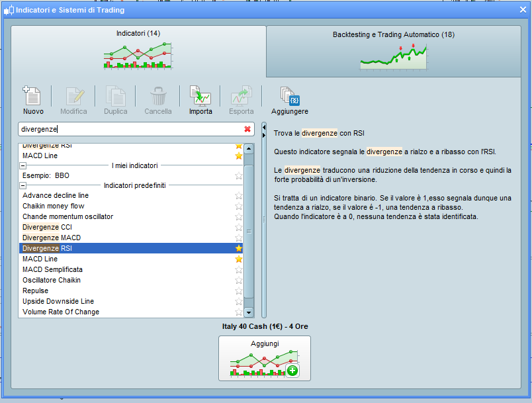Toggle favorite star for Esempio: BBO
Screen dimensions: 532x403
(x=239, y=176)
